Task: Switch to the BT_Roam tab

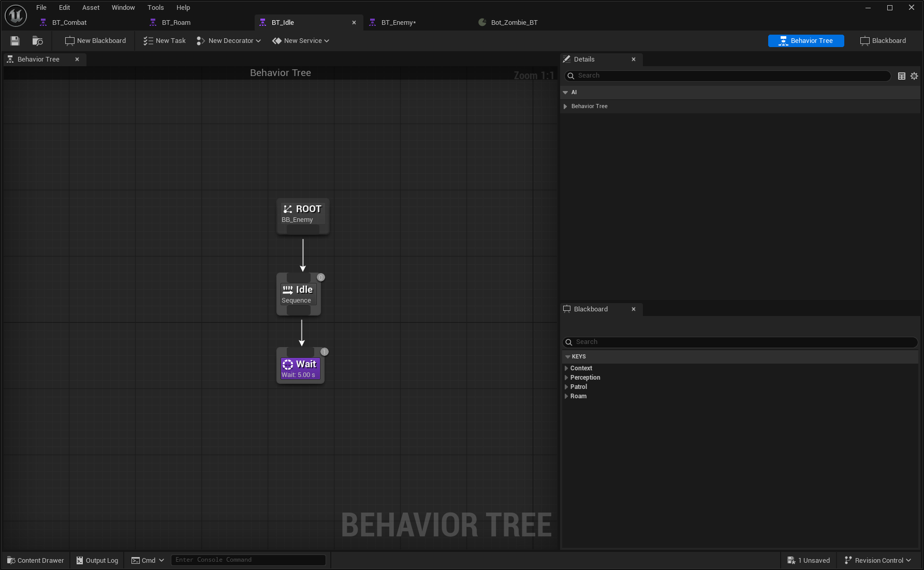Action: 175,22
